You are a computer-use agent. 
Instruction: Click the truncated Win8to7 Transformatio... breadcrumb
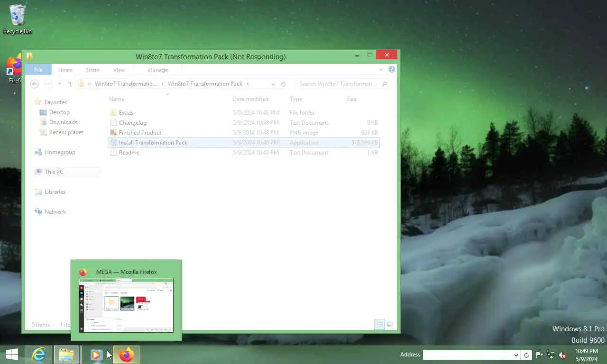tap(126, 84)
